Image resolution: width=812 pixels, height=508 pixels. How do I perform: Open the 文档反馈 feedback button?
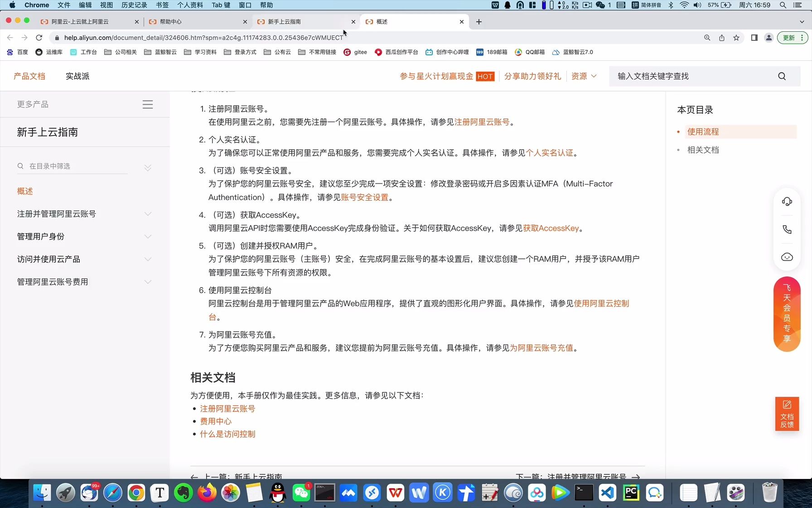click(x=787, y=414)
